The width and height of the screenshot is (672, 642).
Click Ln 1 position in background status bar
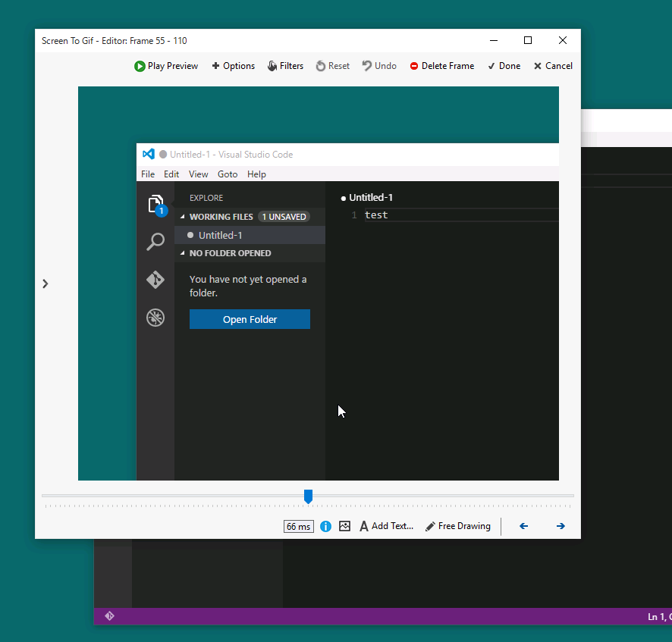coord(659,617)
